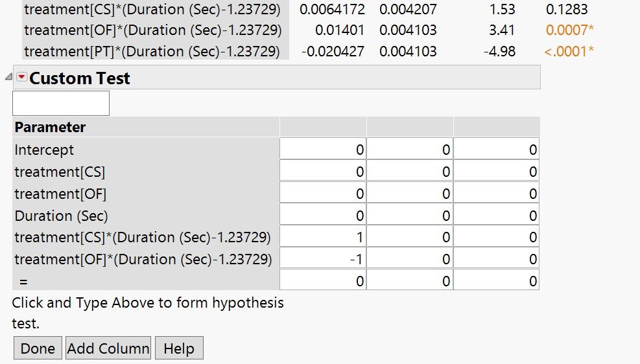640x364 pixels.
Task: Select second column treatment[CS]*Duration interaction cell
Action: click(410, 237)
